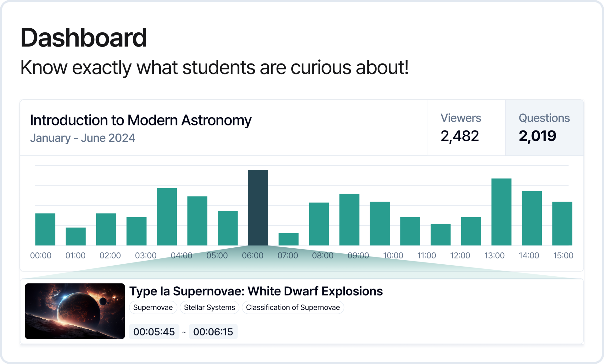Select the 10:00 time axis label
This screenshot has width=604, height=364.
pos(393,256)
